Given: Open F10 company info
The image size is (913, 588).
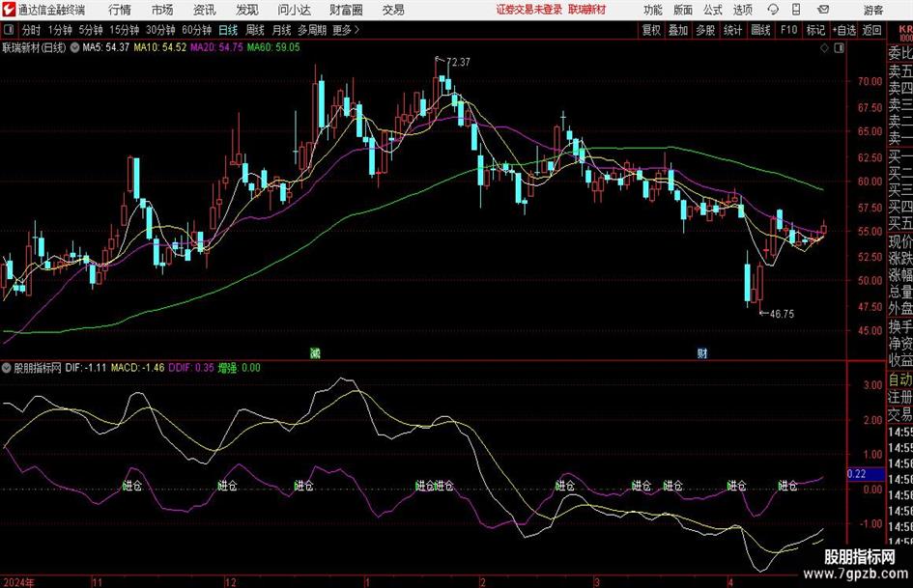Looking at the screenshot, I should click(x=788, y=30).
